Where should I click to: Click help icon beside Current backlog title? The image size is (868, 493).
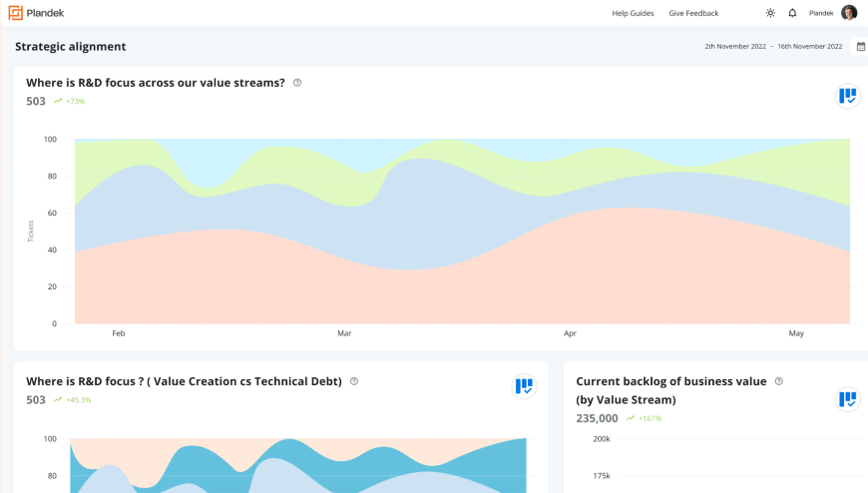(779, 381)
